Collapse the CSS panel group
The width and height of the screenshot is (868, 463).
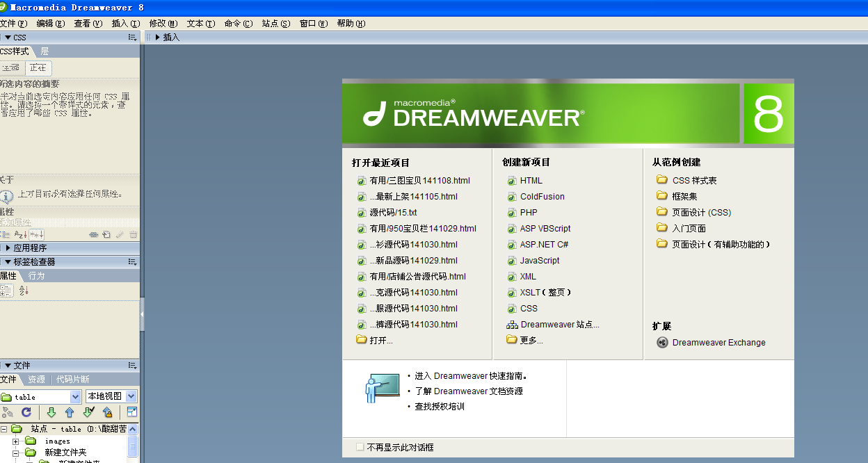point(8,38)
